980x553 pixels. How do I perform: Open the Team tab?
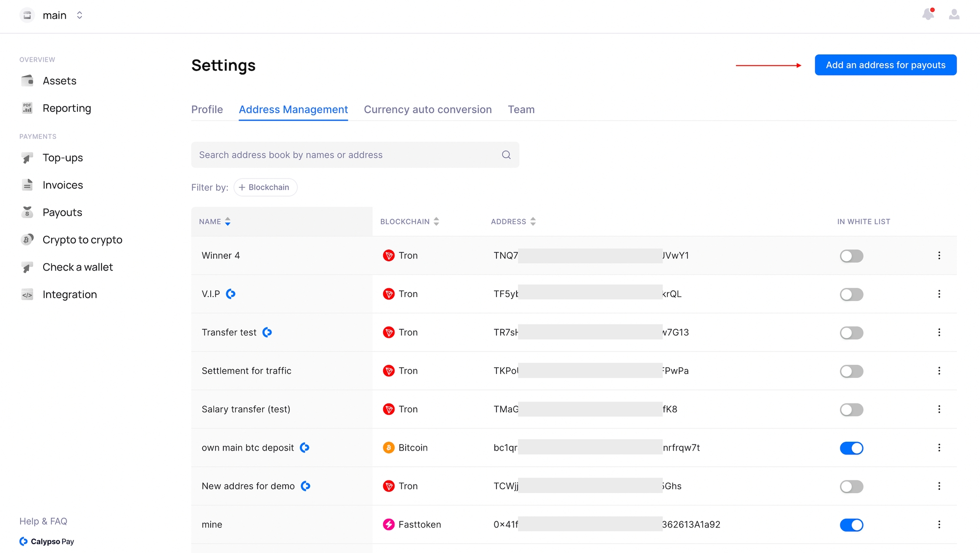click(521, 110)
